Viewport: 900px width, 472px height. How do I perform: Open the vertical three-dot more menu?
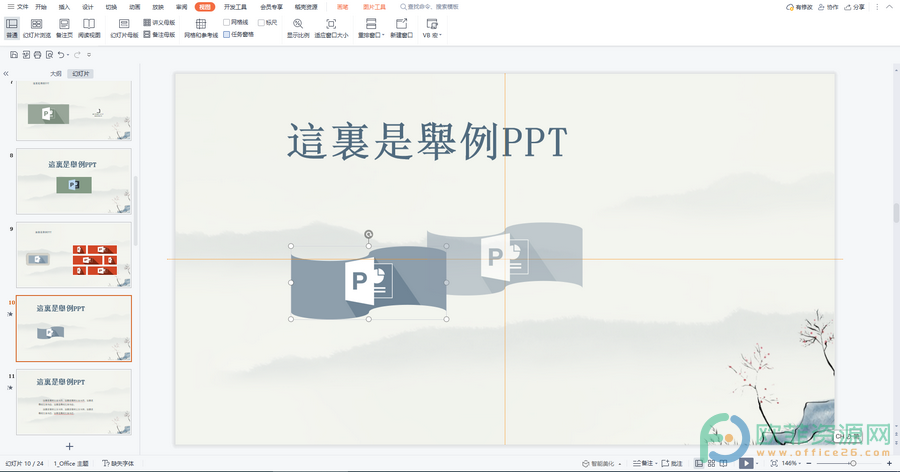point(876,7)
